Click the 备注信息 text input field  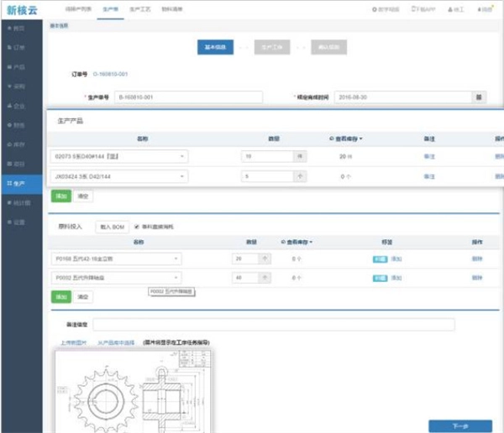click(x=273, y=325)
